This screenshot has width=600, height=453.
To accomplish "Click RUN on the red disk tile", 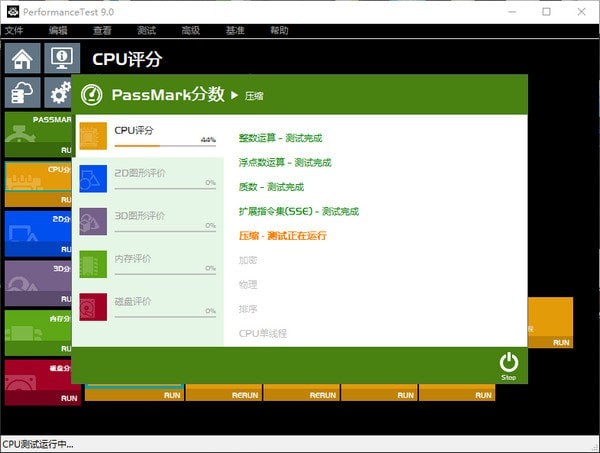I will [68, 398].
